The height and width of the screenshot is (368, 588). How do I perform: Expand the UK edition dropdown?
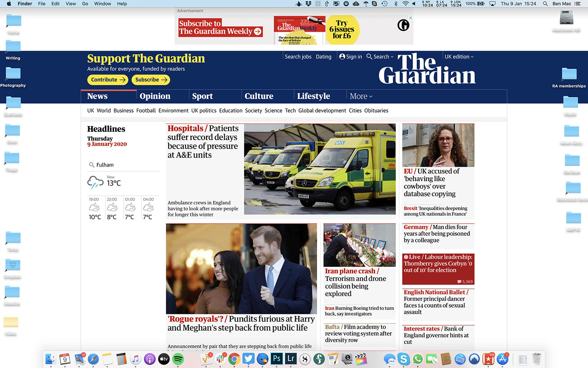click(459, 57)
